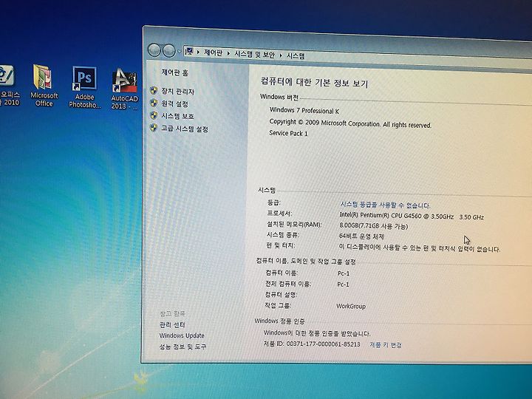Select 제어판 in the address breadcrumb
Viewport: 532px width, 399px height.
[213, 52]
